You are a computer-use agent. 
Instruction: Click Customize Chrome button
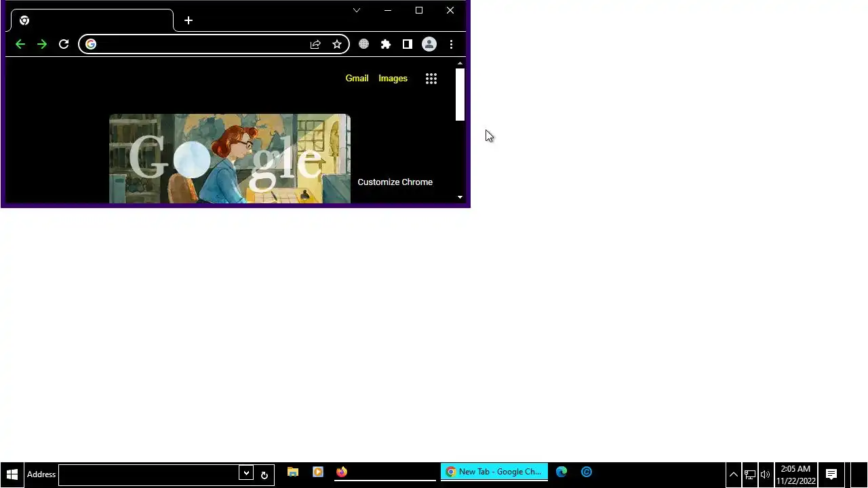tap(395, 182)
